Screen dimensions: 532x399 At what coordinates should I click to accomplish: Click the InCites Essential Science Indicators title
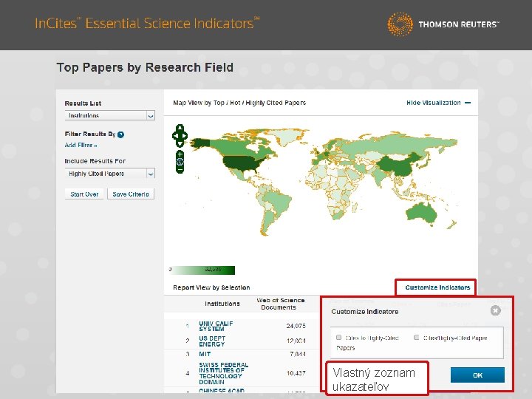click(x=147, y=23)
